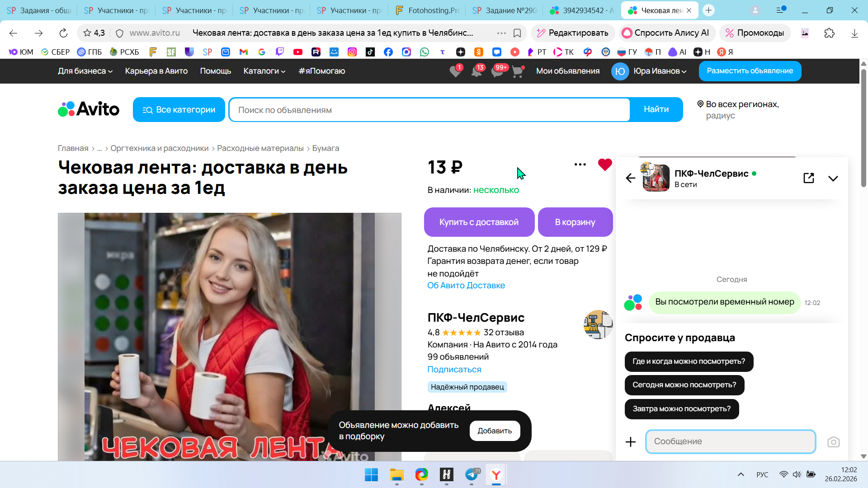
Task: Click the camera icon in chat
Action: pyautogui.click(x=833, y=442)
